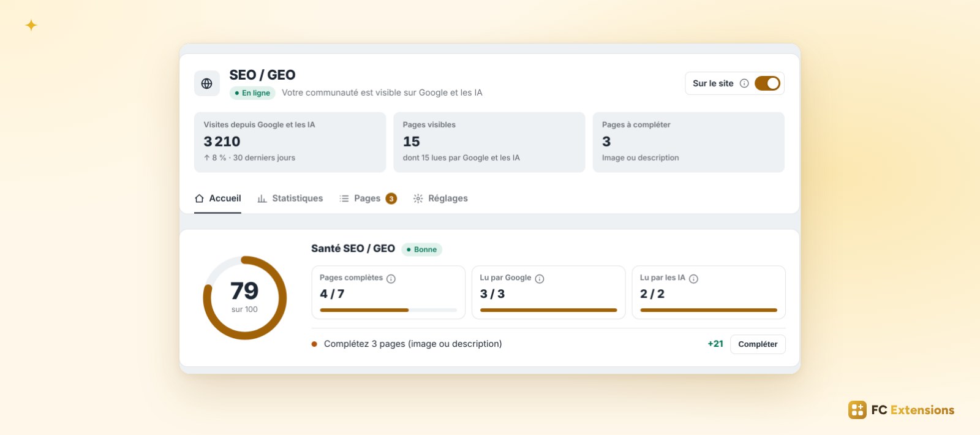Click the info icon beside Lu par Google
Screen dimensions: 980x435
tap(540, 279)
